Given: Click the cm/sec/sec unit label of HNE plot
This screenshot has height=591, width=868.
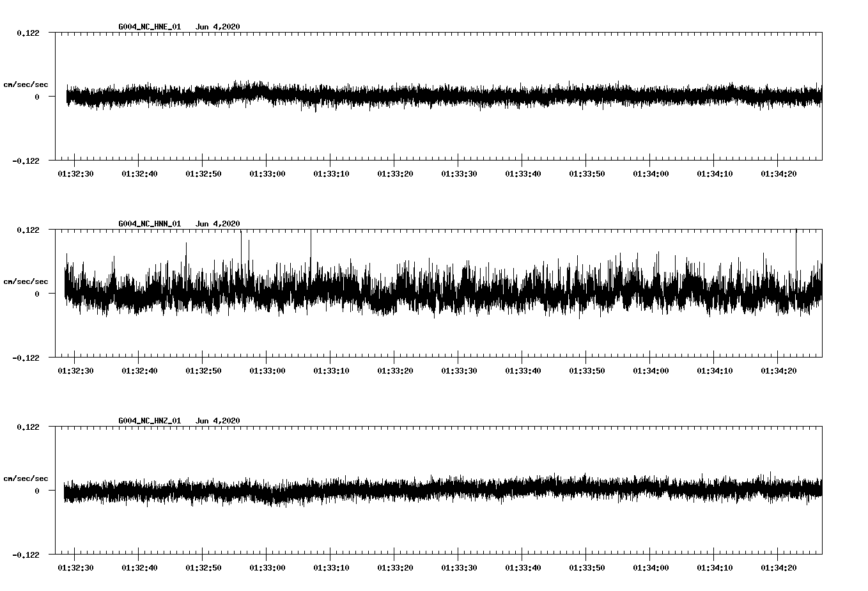Looking at the screenshot, I should [x=26, y=84].
